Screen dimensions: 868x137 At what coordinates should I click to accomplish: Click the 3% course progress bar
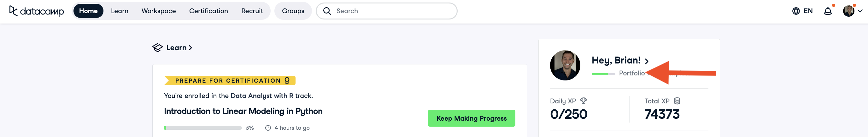click(x=203, y=128)
